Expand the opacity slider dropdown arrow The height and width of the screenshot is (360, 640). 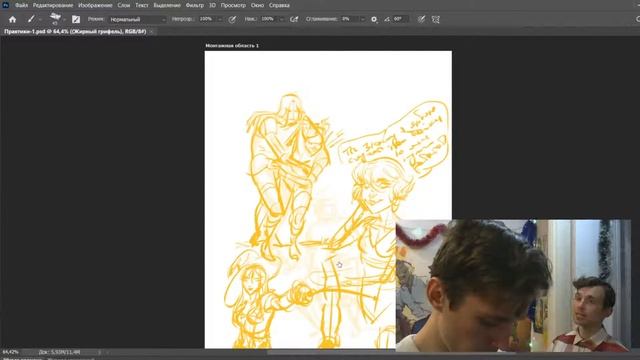220,19
